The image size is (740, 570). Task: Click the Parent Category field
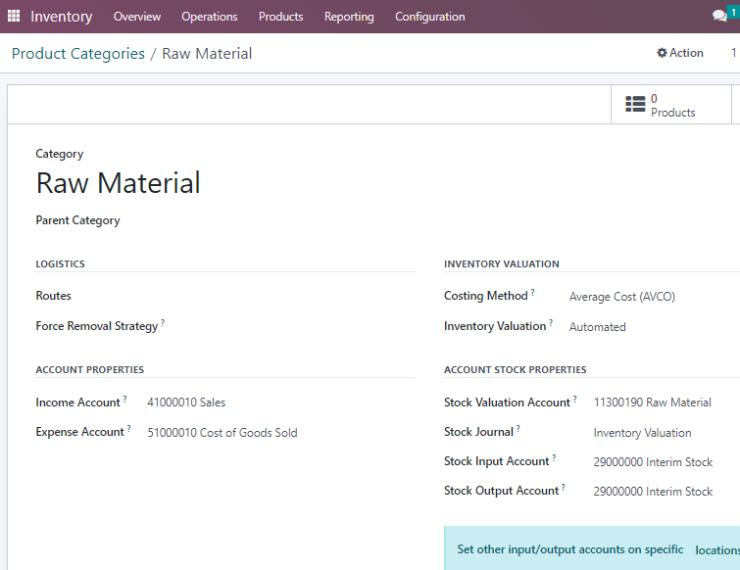pos(78,220)
